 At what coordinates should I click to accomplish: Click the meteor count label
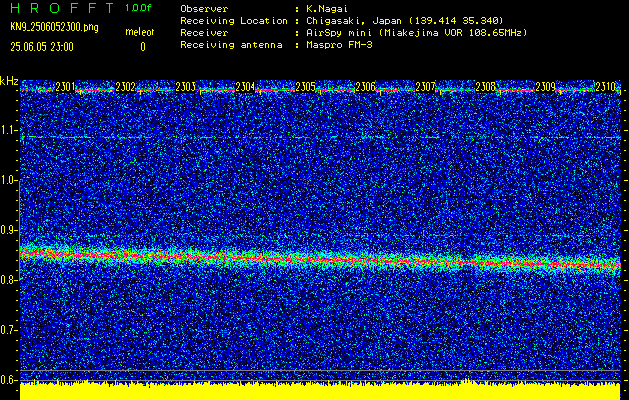140,32
